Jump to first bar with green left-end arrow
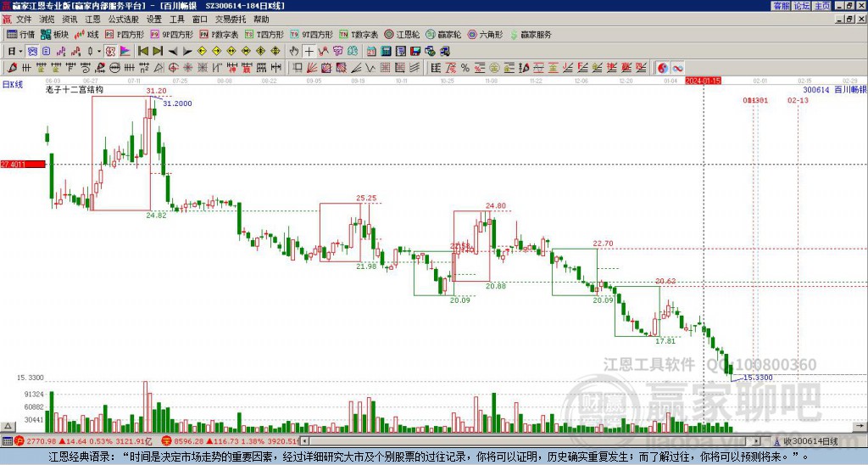 (142, 52)
